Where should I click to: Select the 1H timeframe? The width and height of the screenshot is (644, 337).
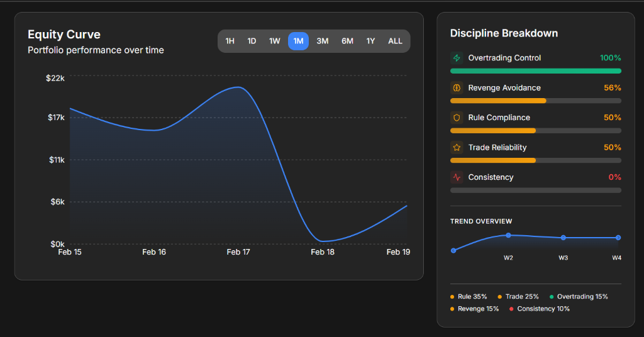click(x=230, y=41)
